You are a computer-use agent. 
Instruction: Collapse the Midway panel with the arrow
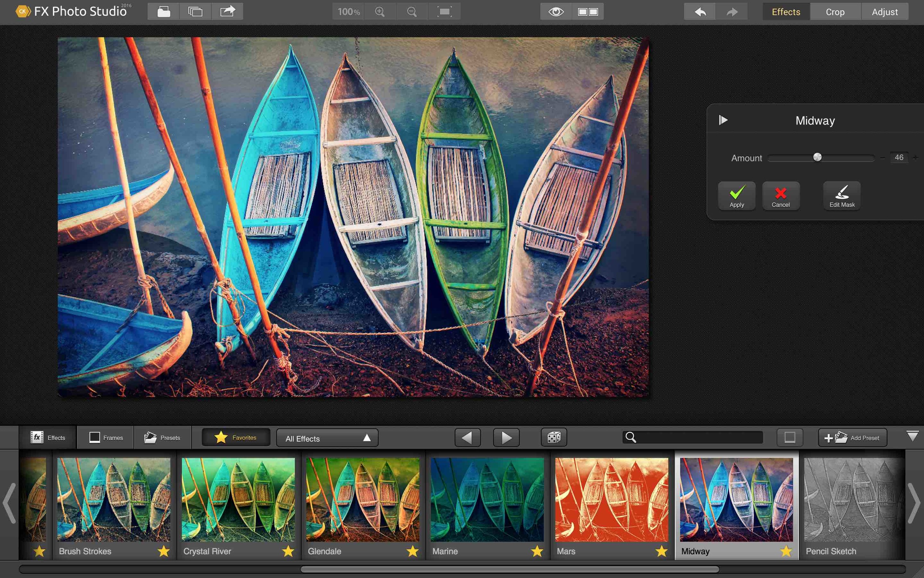(x=723, y=120)
